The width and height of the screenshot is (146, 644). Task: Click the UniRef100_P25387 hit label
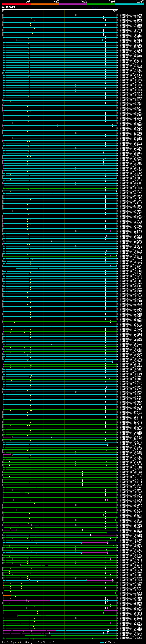tap(131, 17)
